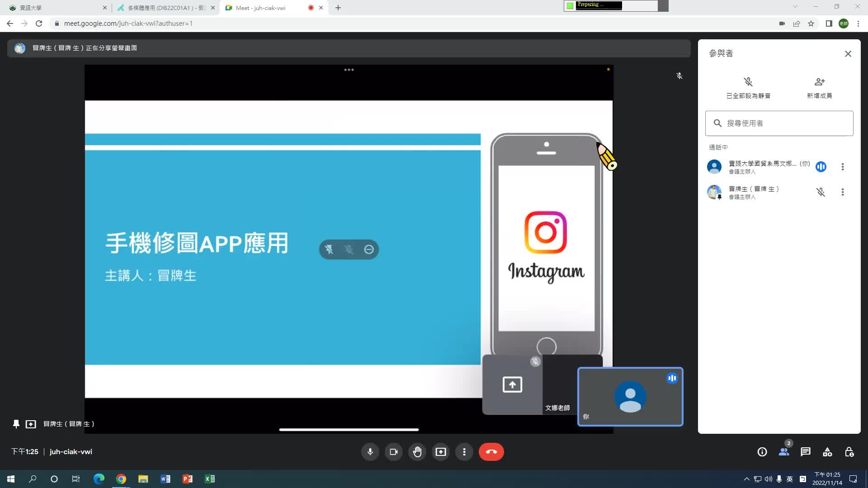The width and height of the screenshot is (868, 488).
Task: Toggle the microphone in the meeting bar
Action: [x=370, y=452]
